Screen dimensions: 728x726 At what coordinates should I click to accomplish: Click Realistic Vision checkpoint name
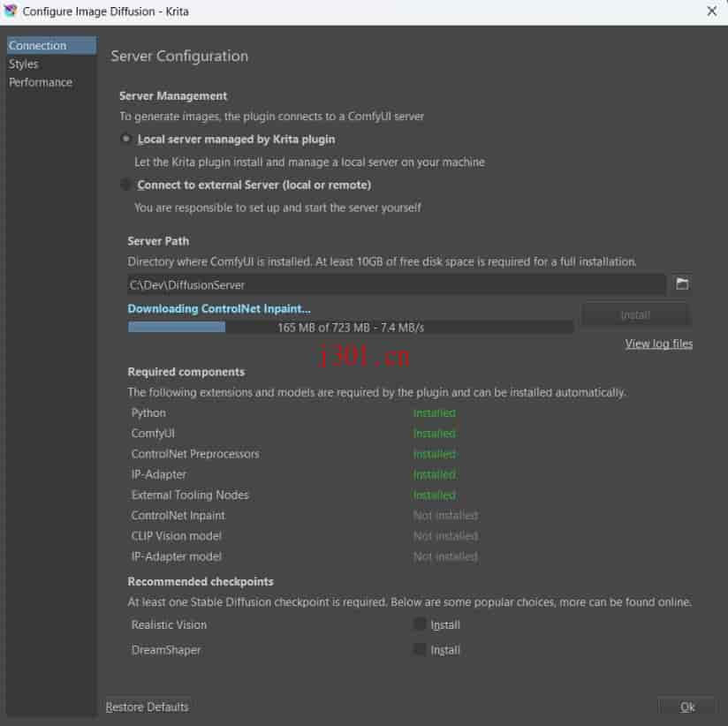pyautogui.click(x=169, y=624)
